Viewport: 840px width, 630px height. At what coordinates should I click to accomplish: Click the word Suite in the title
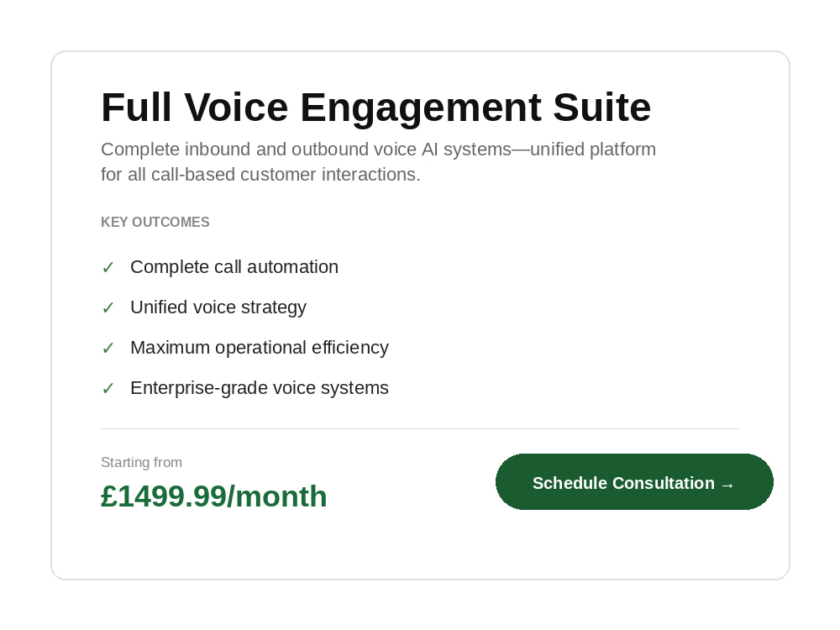tap(601, 108)
